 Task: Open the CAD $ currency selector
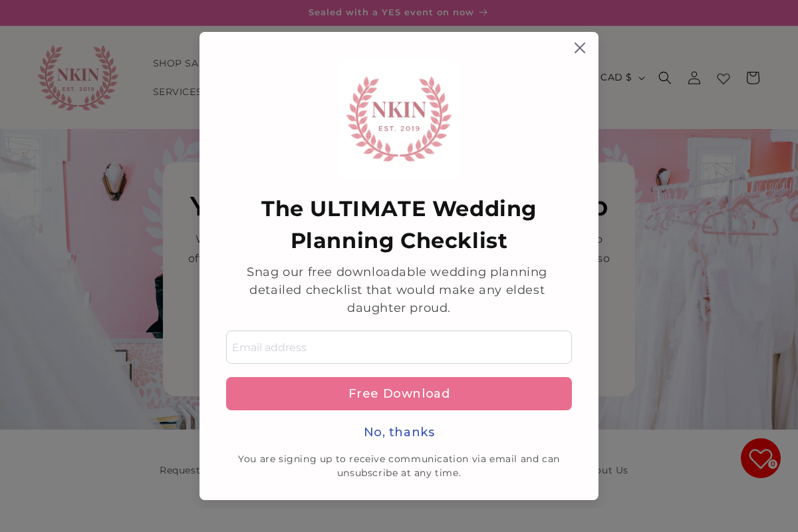618,78
